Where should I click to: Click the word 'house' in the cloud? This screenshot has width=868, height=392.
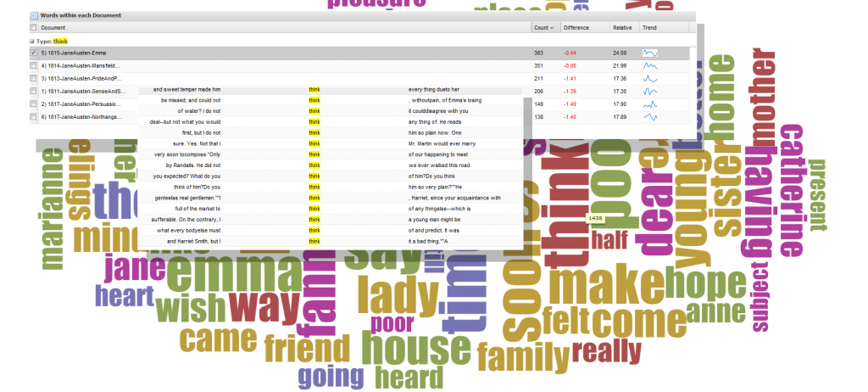[x=416, y=348]
